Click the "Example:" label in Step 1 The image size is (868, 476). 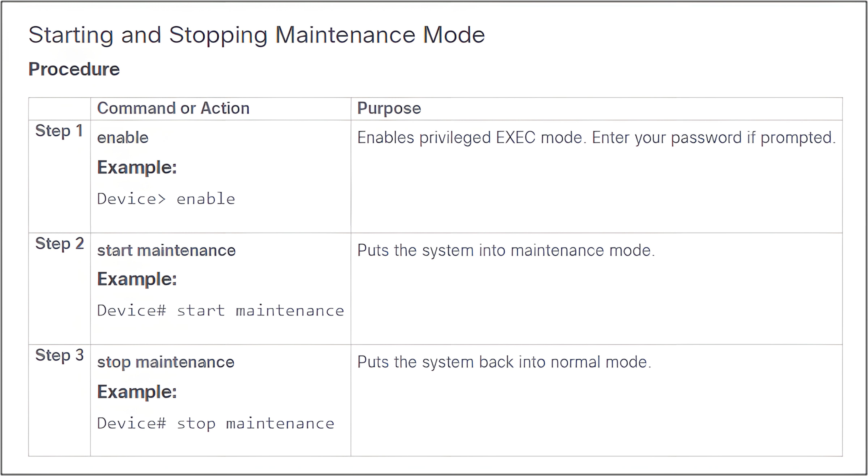tap(137, 168)
